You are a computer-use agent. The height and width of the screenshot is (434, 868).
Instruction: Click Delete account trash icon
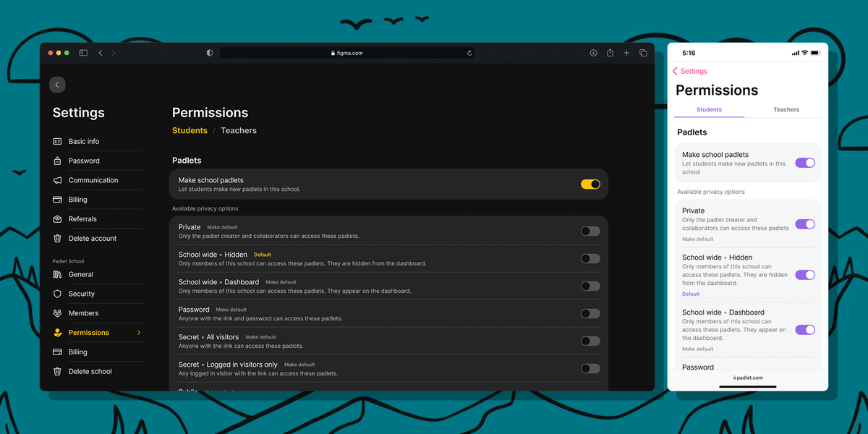(57, 239)
